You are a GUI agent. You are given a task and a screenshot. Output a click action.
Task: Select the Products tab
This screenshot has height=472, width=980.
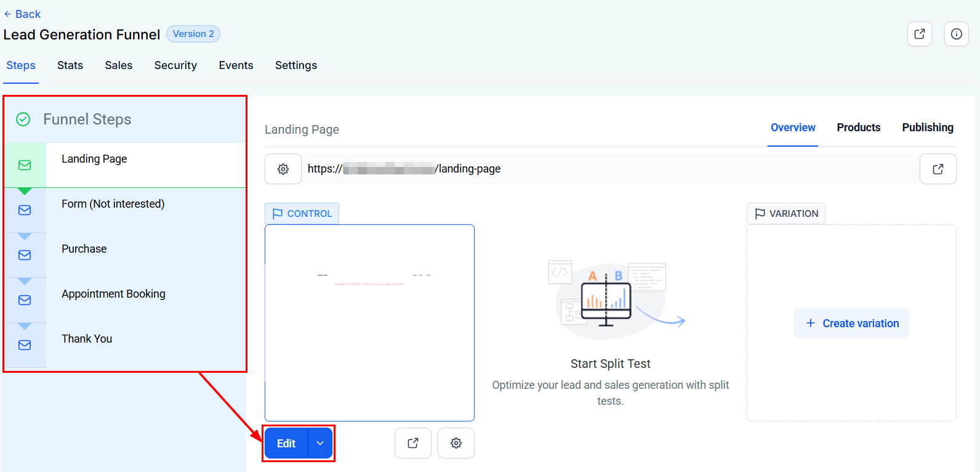(x=858, y=128)
